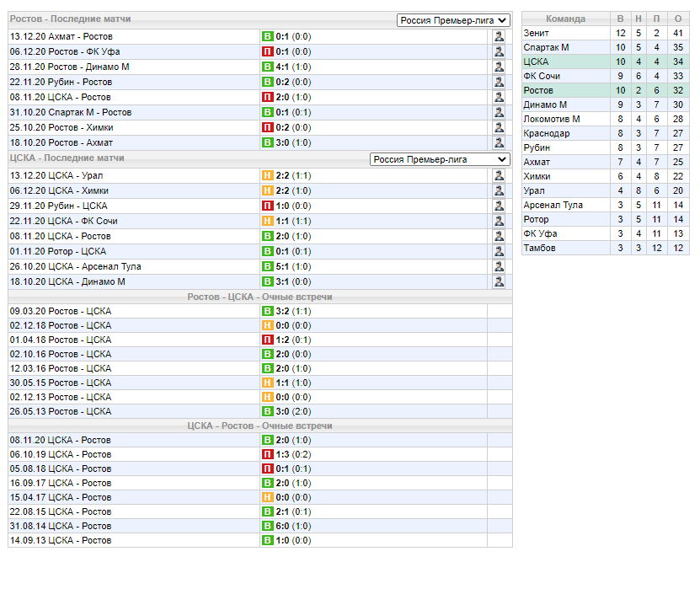This screenshot has height=605, width=700.
Task: Click Ростов - Последние матчи section header
Action: coord(71,19)
